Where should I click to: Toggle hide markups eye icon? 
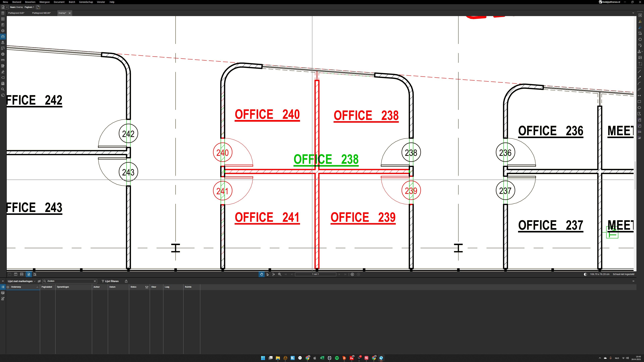[39, 281]
